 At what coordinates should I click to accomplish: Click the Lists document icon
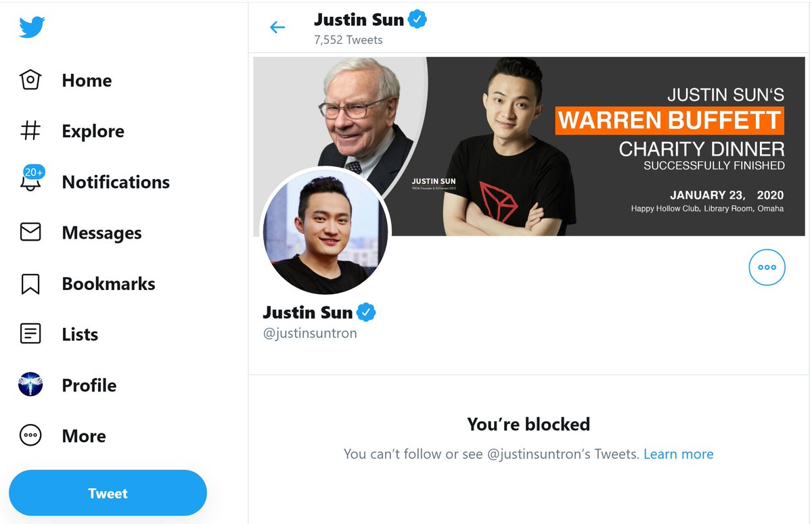tap(30, 334)
